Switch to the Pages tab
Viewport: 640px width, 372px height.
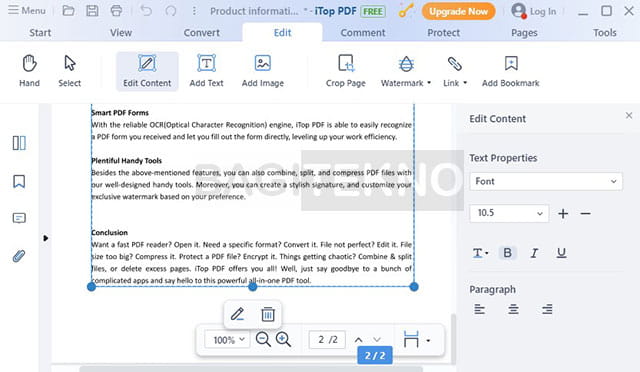pos(524,33)
